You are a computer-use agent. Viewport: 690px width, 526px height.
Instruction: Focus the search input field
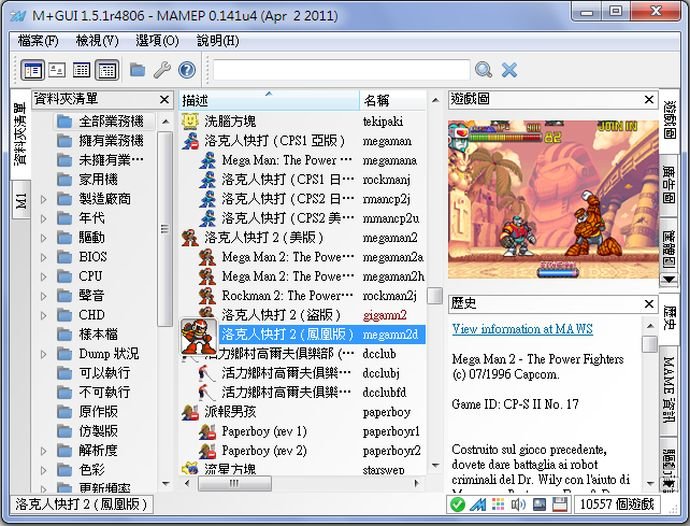341,70
